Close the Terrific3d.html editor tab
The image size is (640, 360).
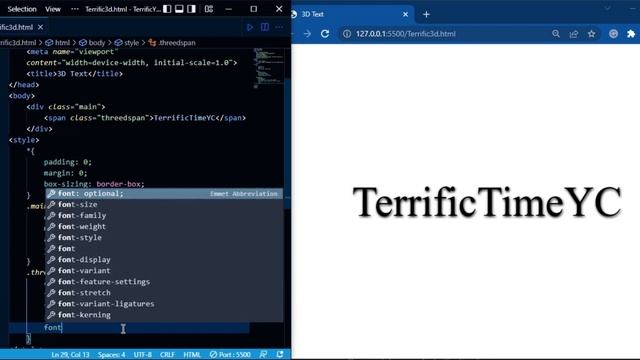pos(40,27)
